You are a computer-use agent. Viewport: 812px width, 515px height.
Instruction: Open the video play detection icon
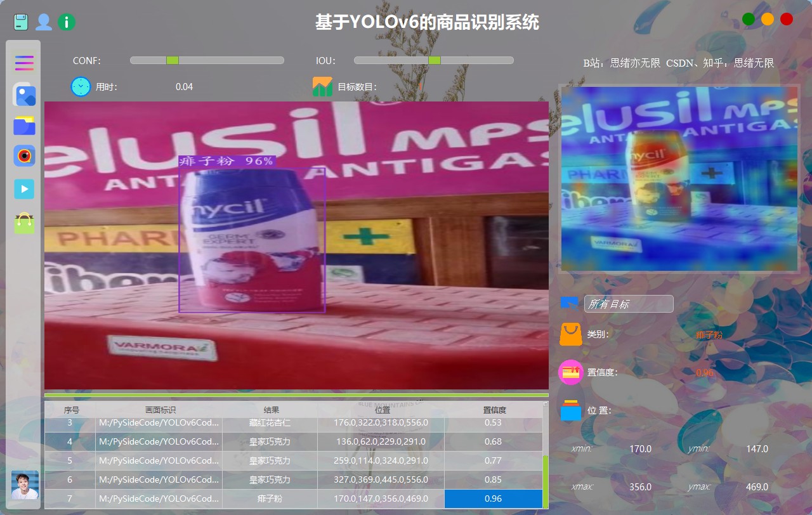[x=24, y=189]
